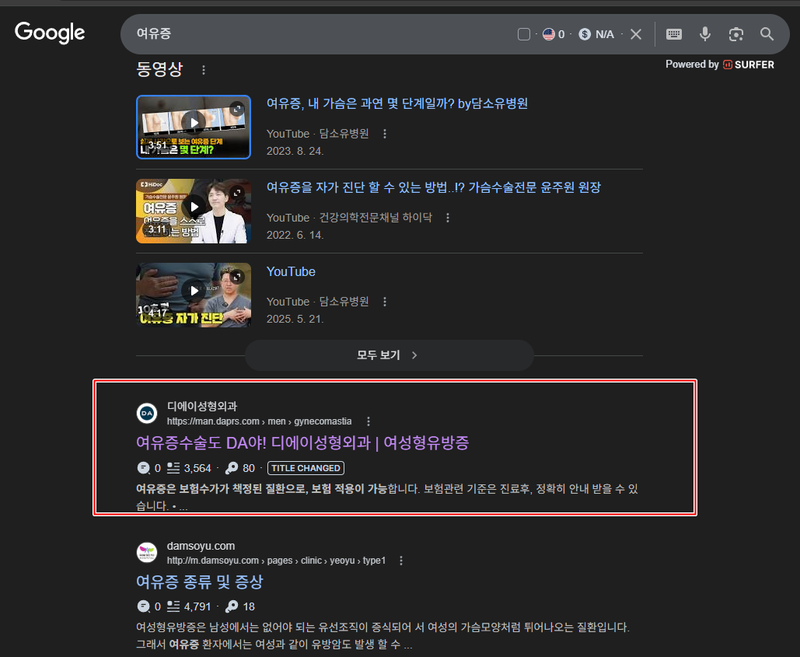Click the Surfer logo next to Powered by
The image size is (800, 657).
(748, 64)
